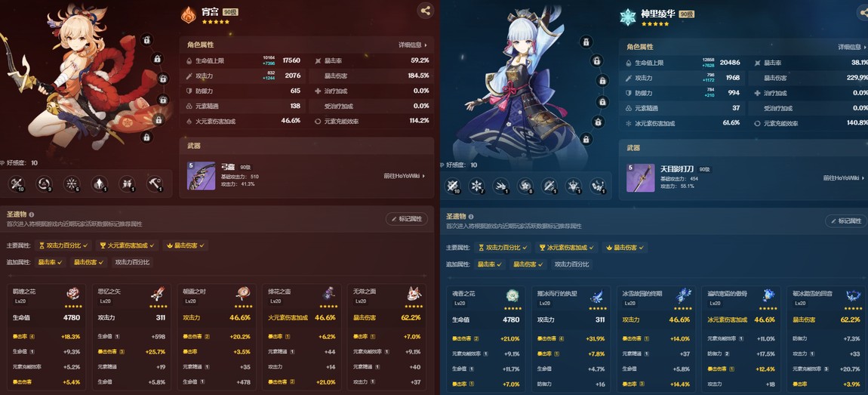Image resolution: width=868 pixels, height=395 pixels.
Task: Click the 标记属性 button in Ayaka's artifacts
Action: (x=846, y=221)
